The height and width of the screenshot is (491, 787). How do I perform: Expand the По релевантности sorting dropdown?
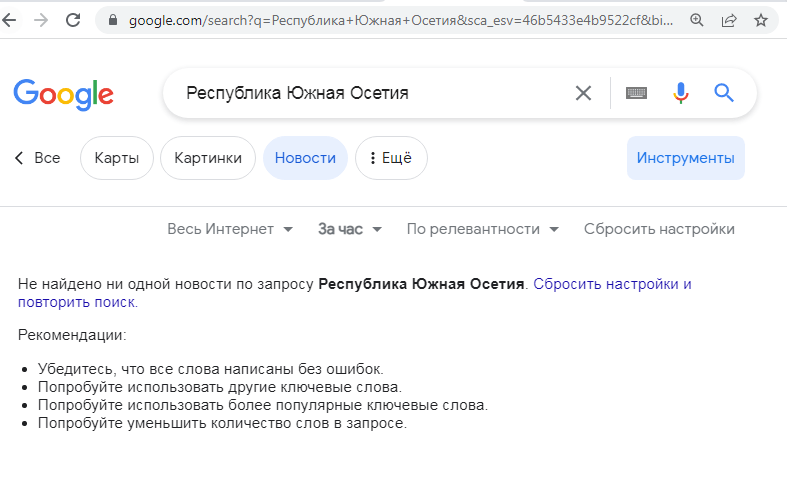pyautogui.click(x=482, y=229)
